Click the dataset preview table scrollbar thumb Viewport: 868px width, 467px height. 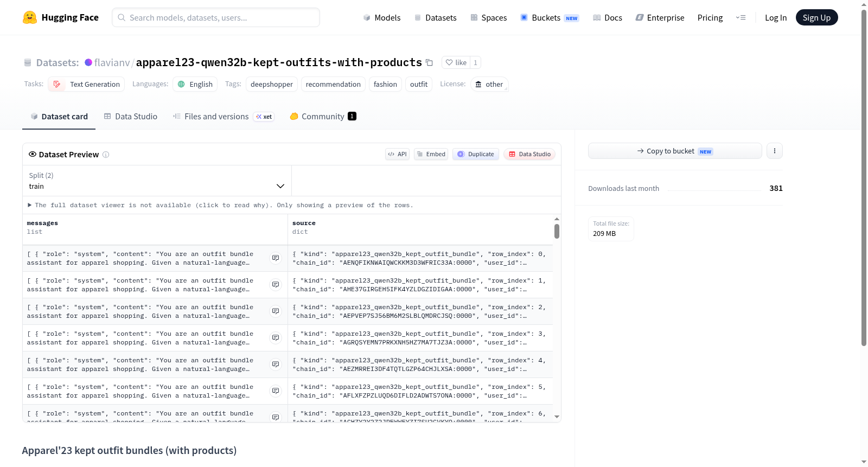tap(557, 231)
